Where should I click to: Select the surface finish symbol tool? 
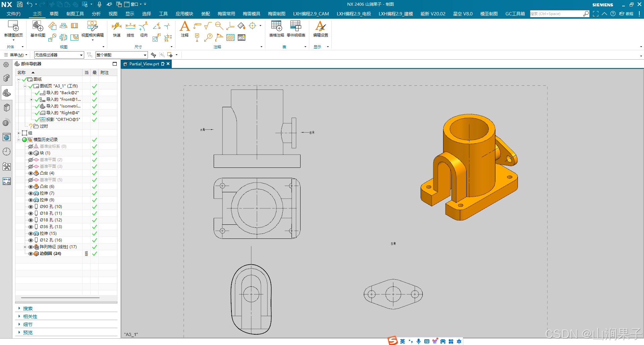point(208,26)
